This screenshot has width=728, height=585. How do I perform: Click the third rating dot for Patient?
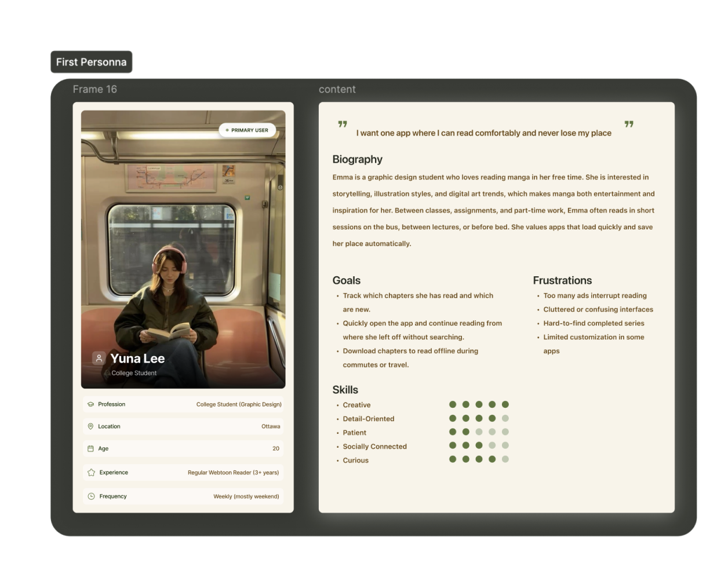[479, 432]
